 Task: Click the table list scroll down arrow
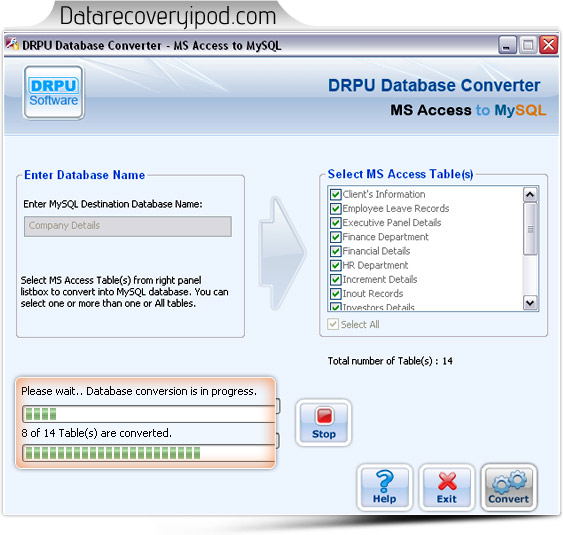(x=530, y=302)
